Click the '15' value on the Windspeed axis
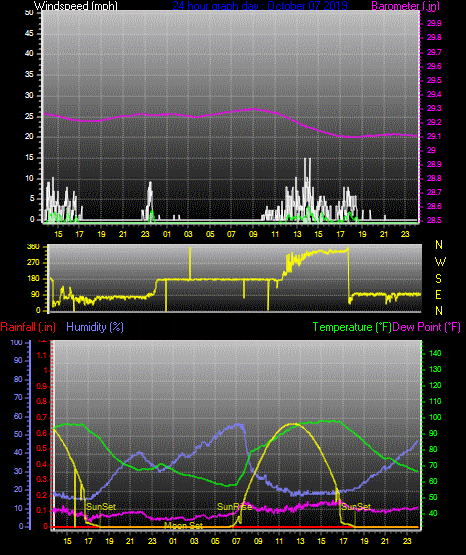Image resolution: width=466 pixels, height=555 pixels. pyautogui.click(x=29, y=158)
